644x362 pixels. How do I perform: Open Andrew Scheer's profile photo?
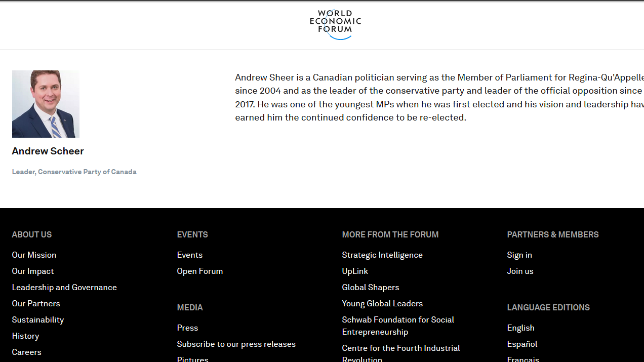tap(46, 104)
